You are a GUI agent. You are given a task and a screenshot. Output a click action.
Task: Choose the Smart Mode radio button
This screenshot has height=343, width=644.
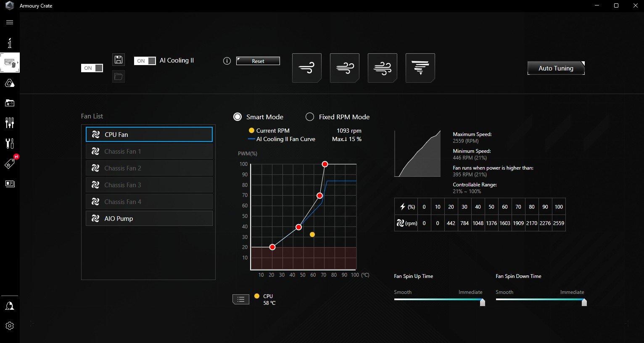coord(238,117)
